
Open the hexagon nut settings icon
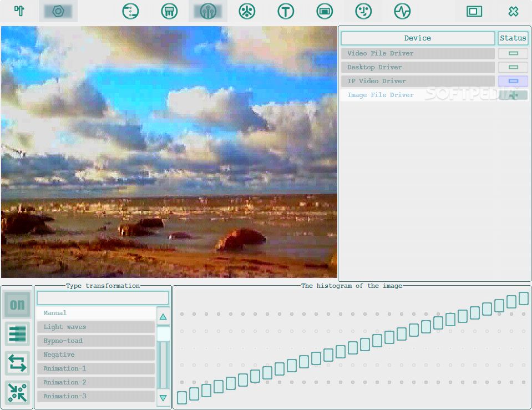pyautogui.click(x=58, y=11)
